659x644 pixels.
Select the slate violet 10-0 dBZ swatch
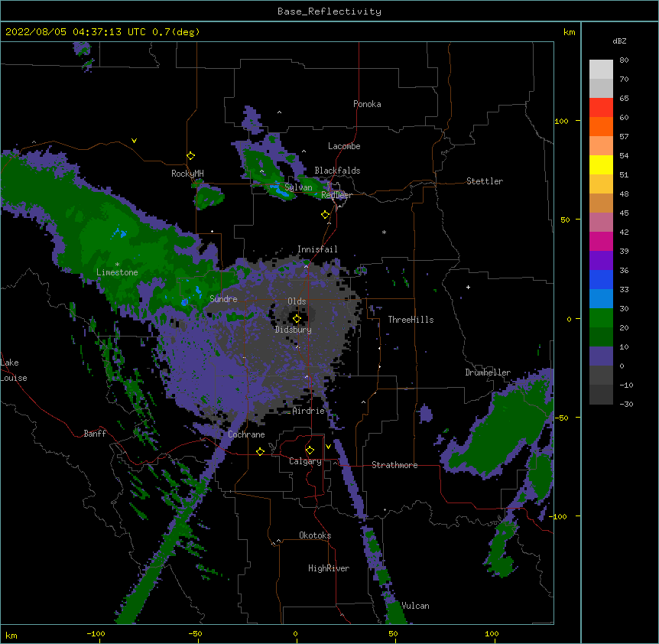coord(601,356)
